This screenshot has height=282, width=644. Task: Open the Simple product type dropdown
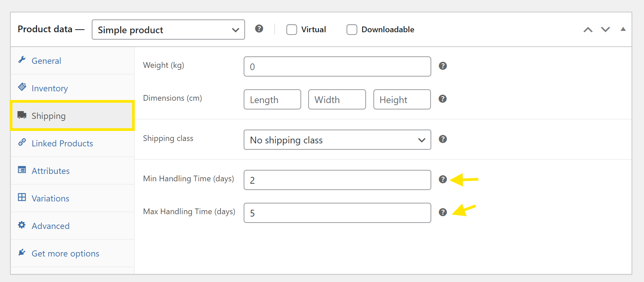(x=168, y=30)
